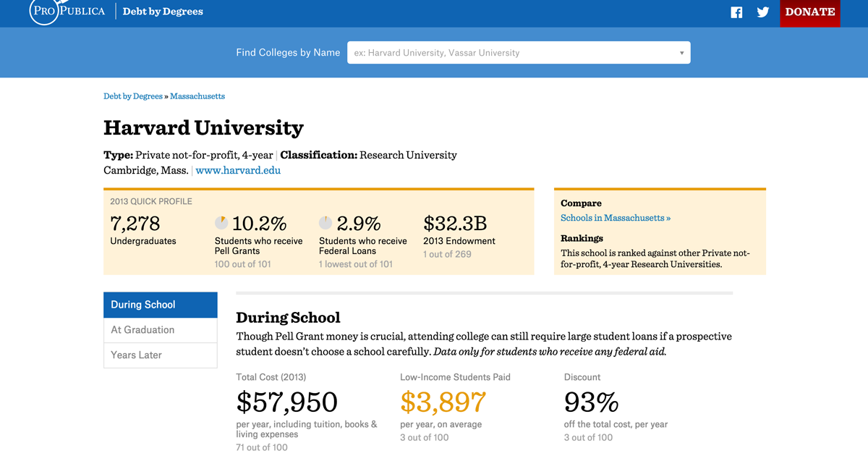
Task: Follow the Debt by Degrees breadcrumb link
Action: pos(133,96)
